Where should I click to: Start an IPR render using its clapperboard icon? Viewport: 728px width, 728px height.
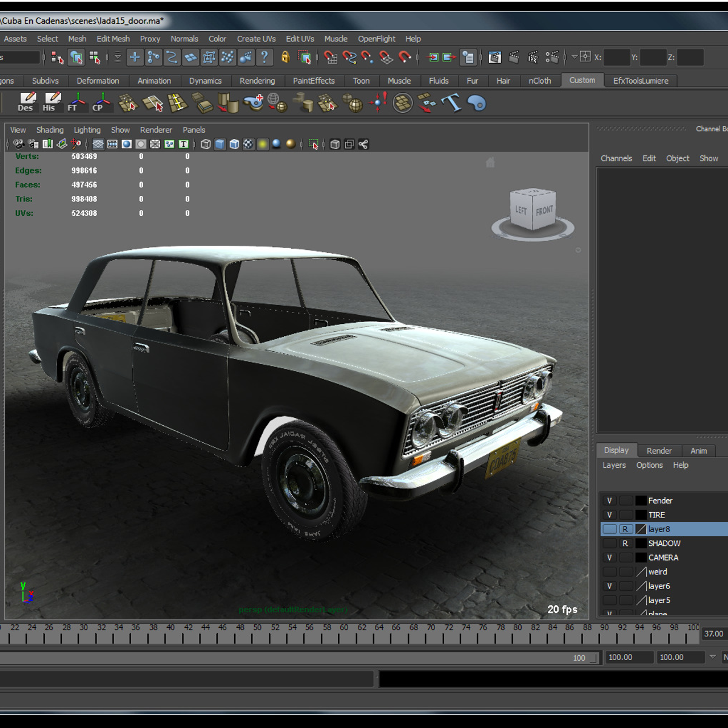click(533, 57)
